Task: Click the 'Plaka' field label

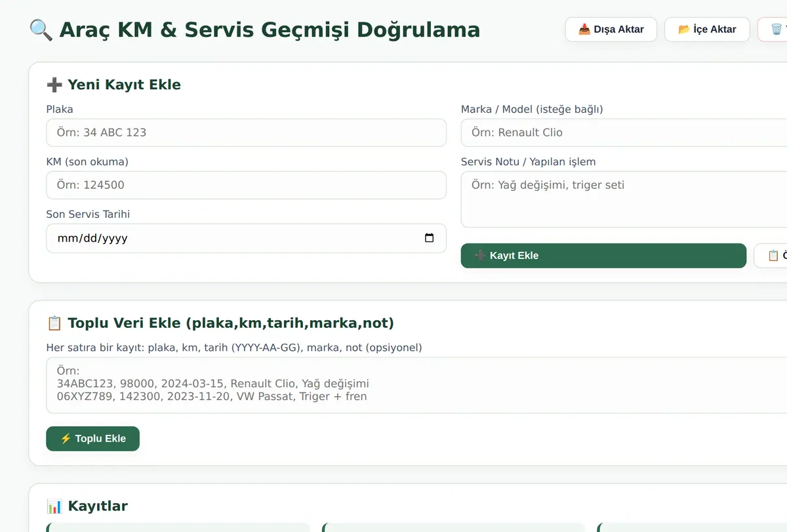Action: click(x=60, y=109)
